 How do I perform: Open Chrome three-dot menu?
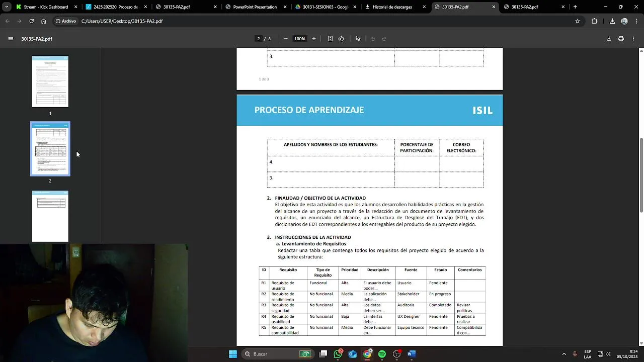pos(636,21)
